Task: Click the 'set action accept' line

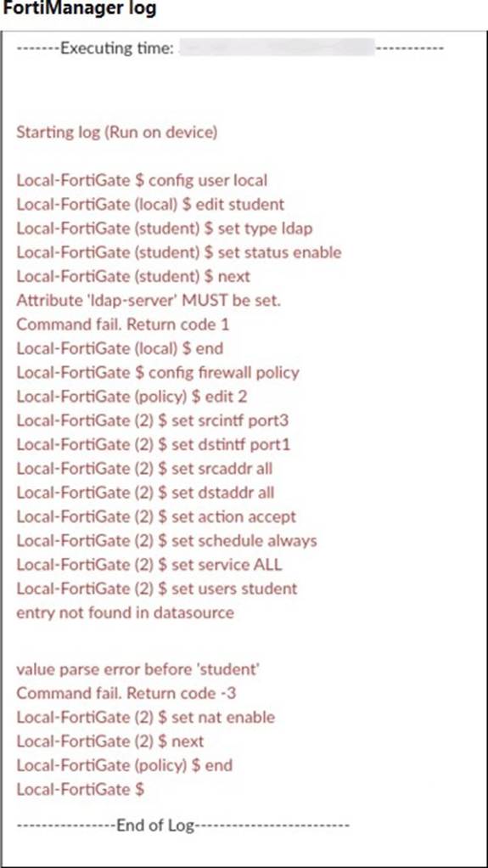Action: coord(156,516)
